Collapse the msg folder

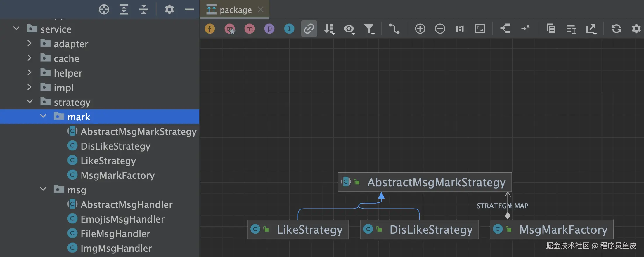coord(43,189)
